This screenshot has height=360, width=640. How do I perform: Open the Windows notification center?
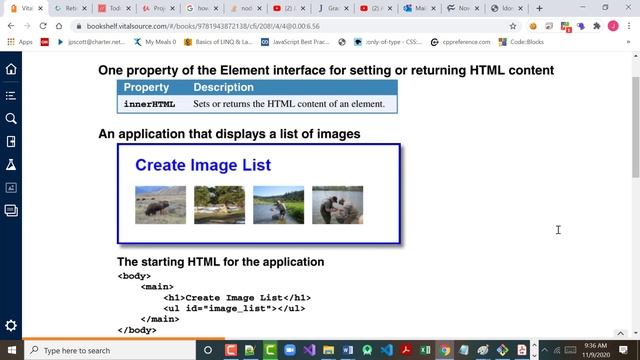[x=623, y=350]
